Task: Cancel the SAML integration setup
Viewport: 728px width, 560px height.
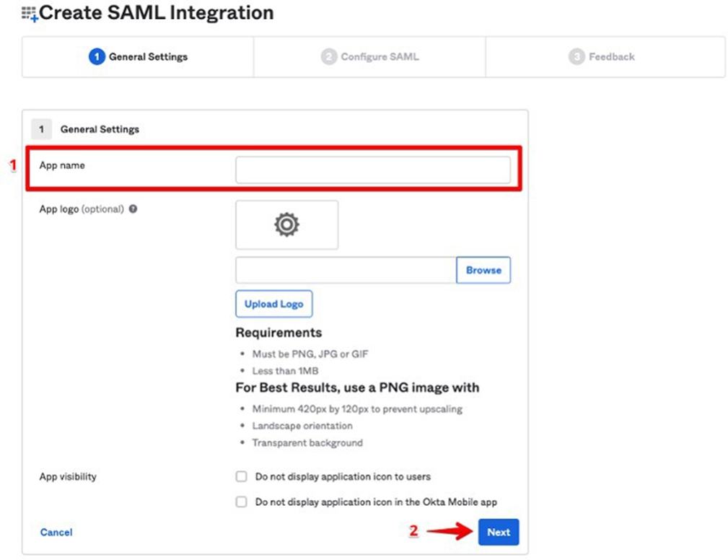Action: pos(56,532)
